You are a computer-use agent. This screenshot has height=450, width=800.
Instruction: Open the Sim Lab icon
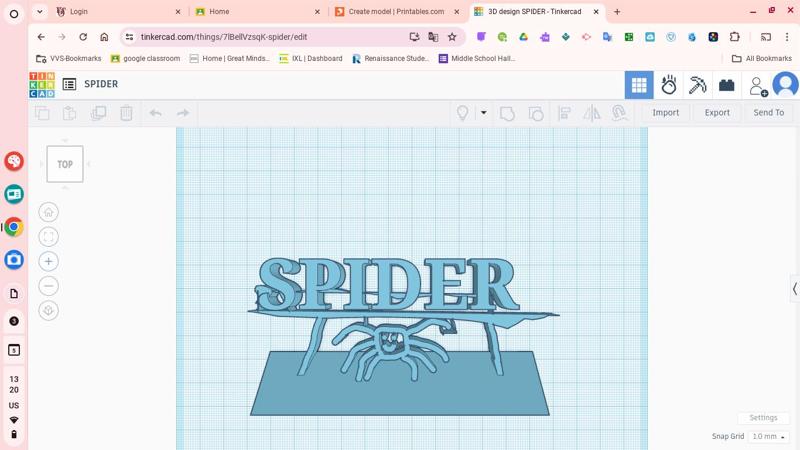click(x=669, y=85)
